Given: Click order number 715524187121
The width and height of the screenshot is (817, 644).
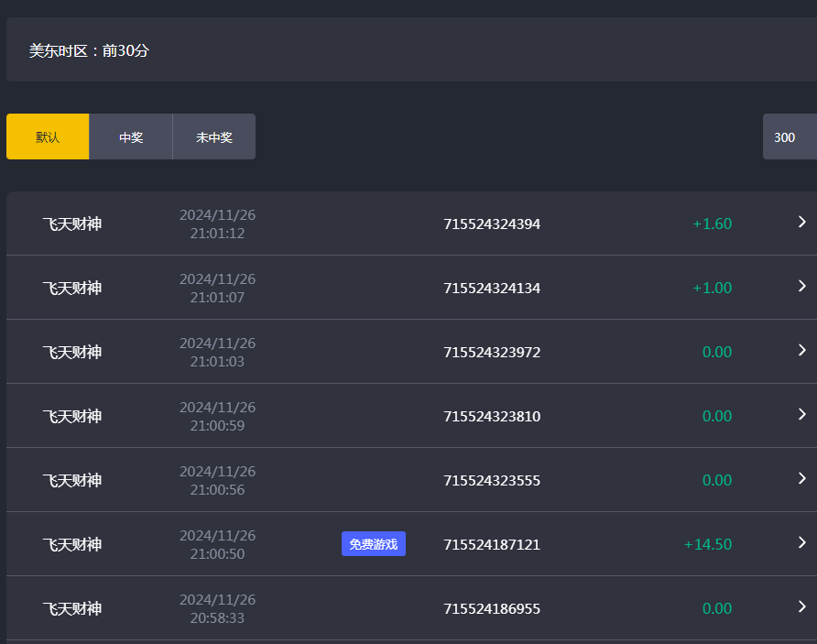Looking at the screenshot, I should pos(492,544).
